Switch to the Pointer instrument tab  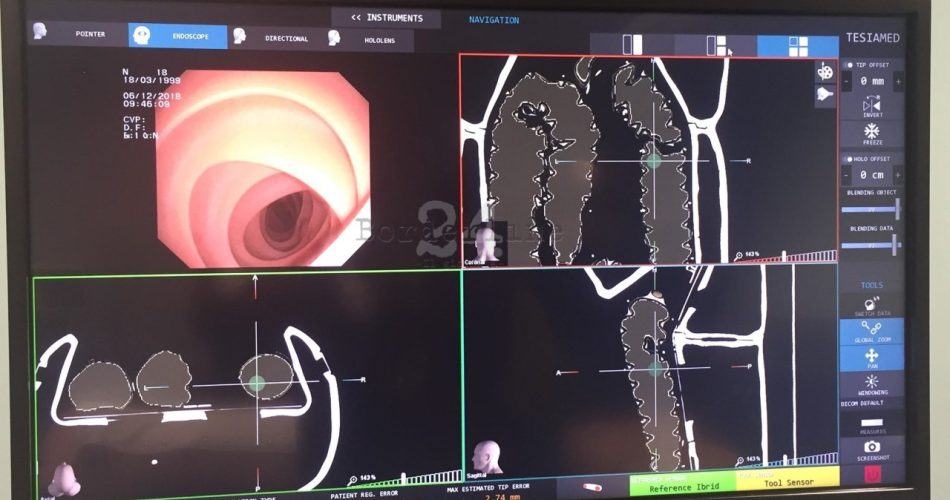78,34
